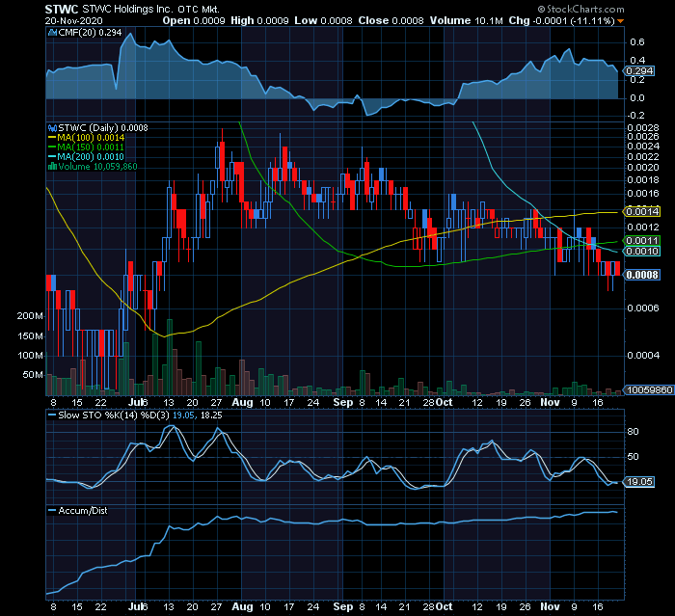Click the StockCharts.com watermark link
The width and height of the screenshot is (675, 616).
coord(580,9)
